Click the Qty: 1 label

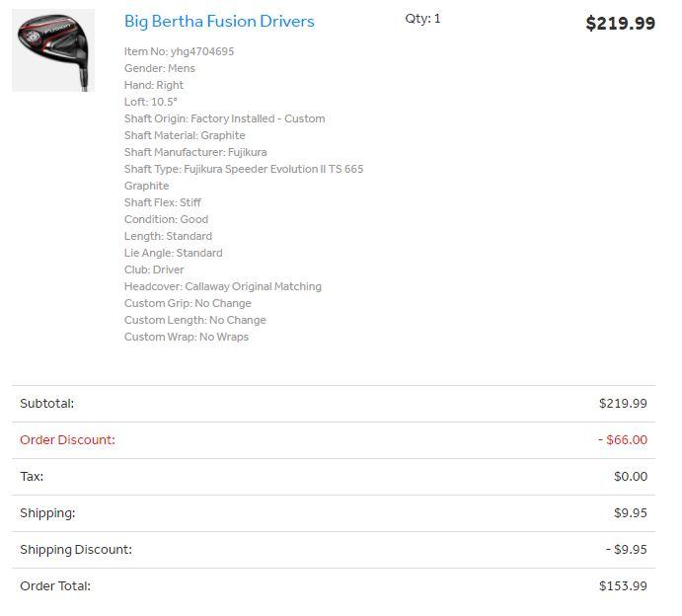[x=422, y=19]
